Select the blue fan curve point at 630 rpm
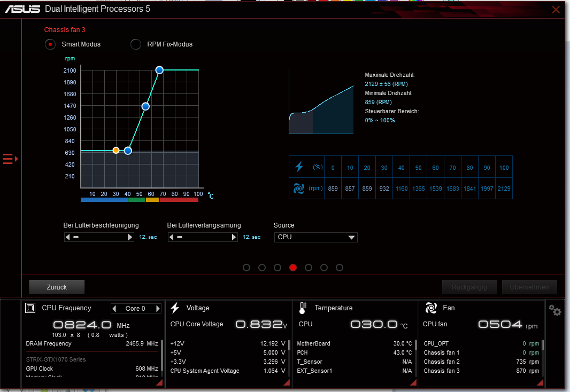The height and width of the screenshot is (392, 570). coord(128,151)
